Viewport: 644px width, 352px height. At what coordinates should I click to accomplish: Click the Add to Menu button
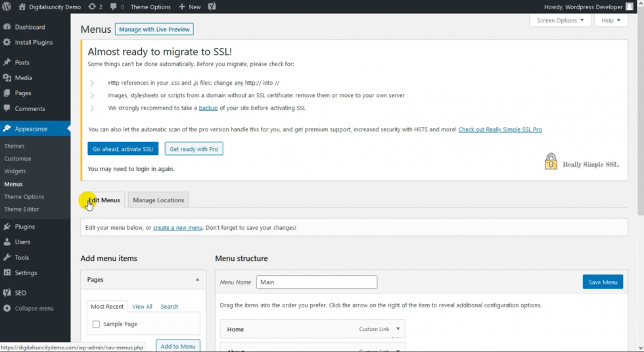[178, 346]
